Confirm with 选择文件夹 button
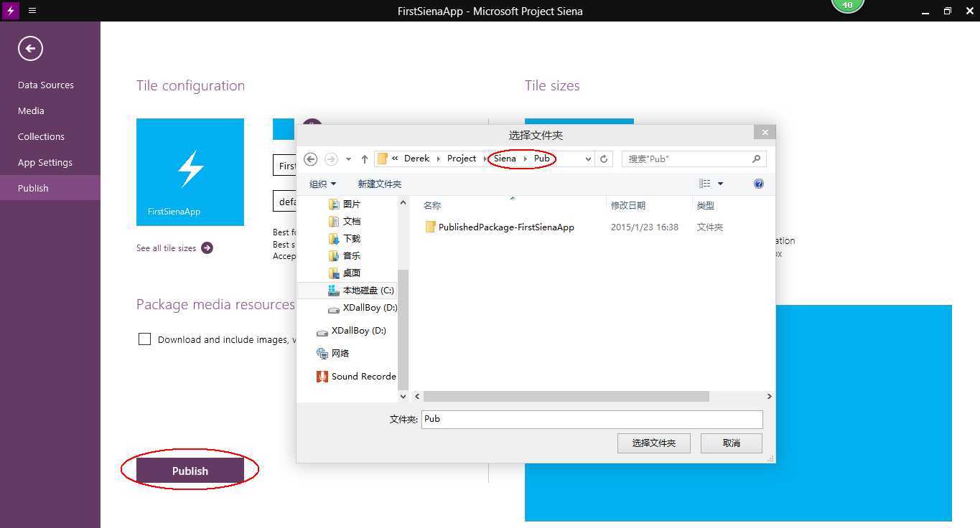980x528 pixels. coord(654,443)
